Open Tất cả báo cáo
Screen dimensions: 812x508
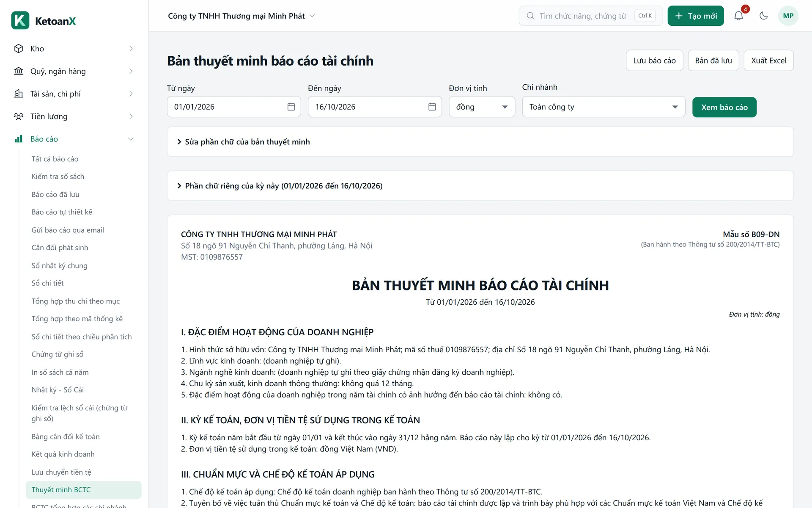coord(55,159)
